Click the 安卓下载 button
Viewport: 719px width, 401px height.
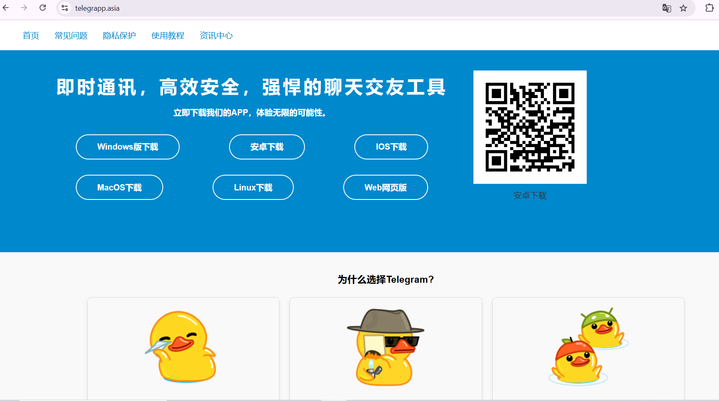point(267,147)
